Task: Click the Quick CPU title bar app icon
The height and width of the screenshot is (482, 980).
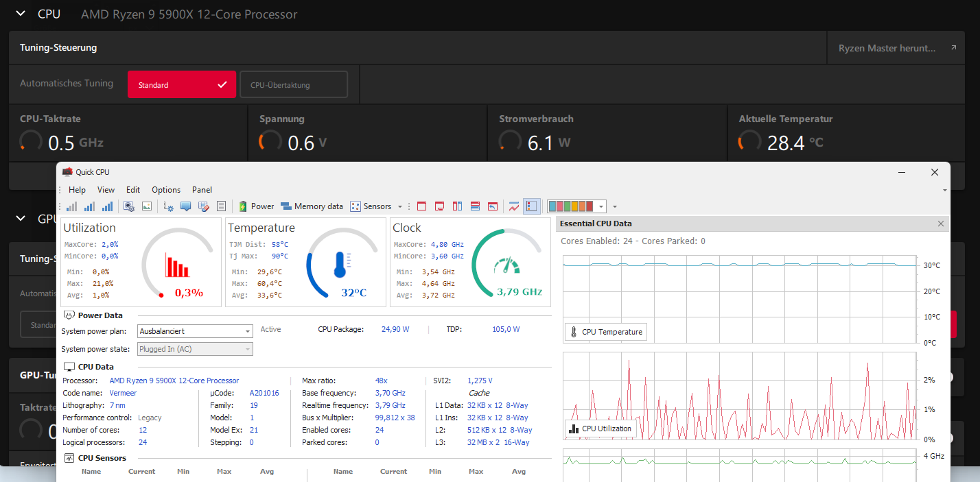Action: click(67, 172)
